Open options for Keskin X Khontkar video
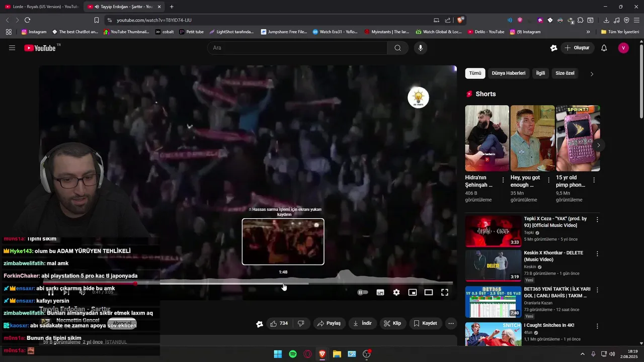This screenshot has height=362, width=644. (597, 254)
